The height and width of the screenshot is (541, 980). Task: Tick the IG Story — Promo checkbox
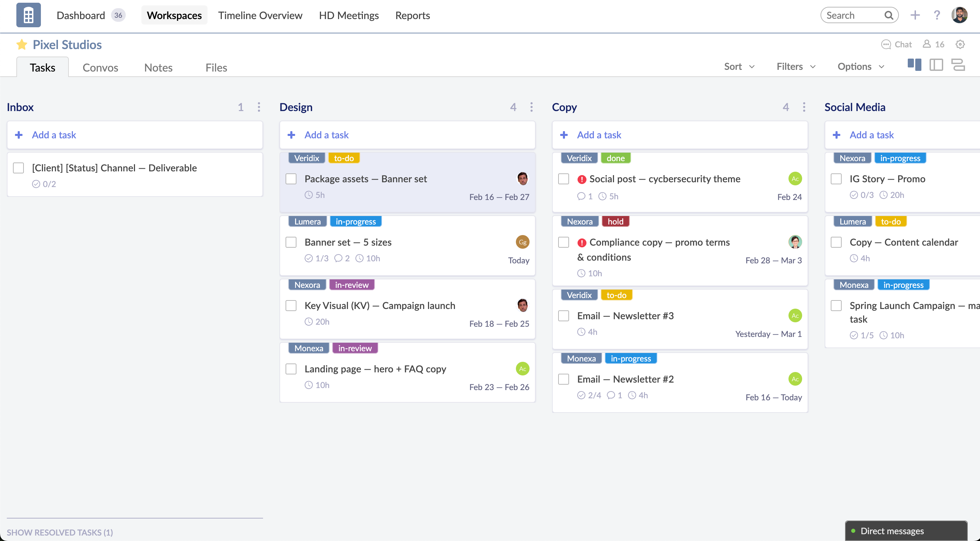click(x=836, y=179)
